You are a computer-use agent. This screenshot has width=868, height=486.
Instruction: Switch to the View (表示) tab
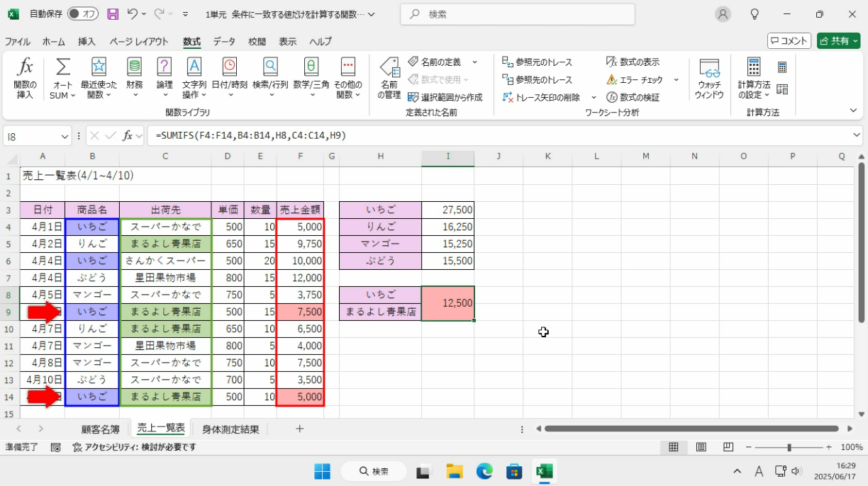pyautogui.click(x=287, y=41)
